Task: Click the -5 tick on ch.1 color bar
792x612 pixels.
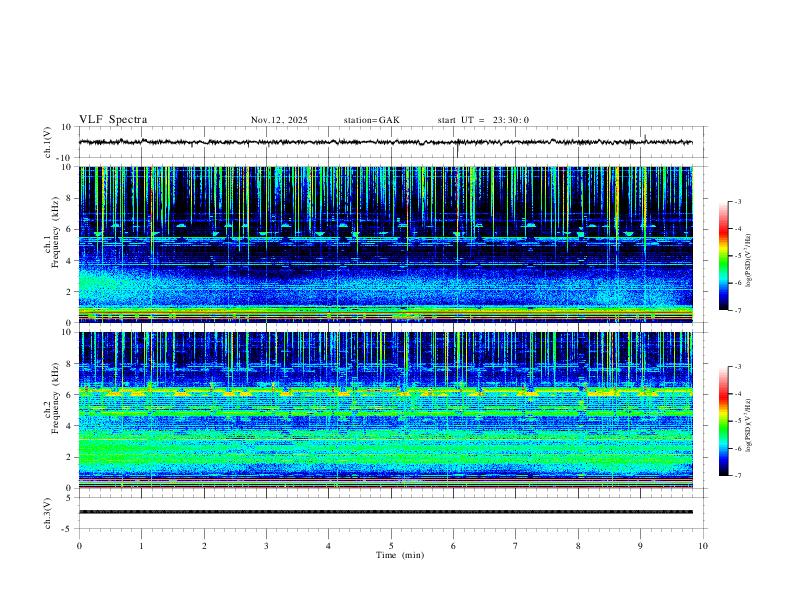Action: (x=737, y=256)
